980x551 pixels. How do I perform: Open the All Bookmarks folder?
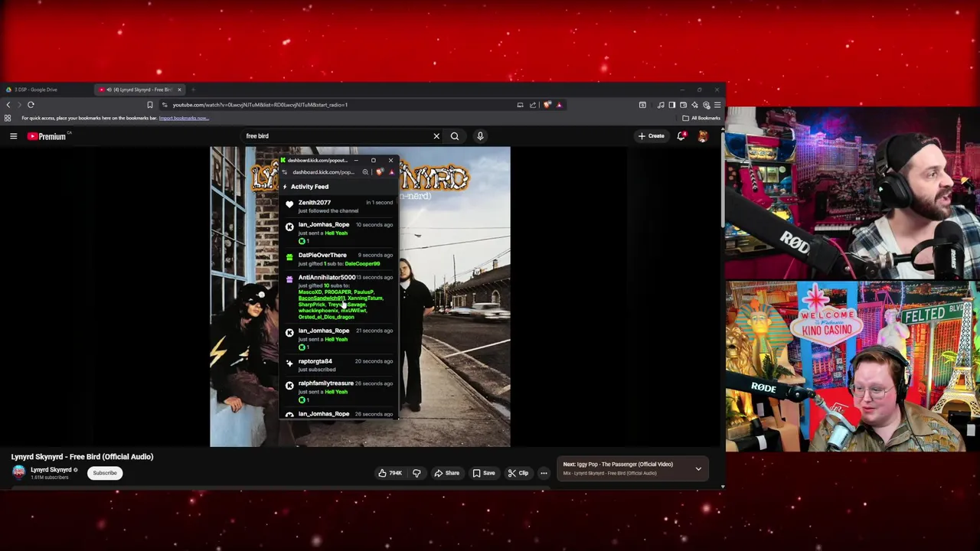(x=701, y=118)
